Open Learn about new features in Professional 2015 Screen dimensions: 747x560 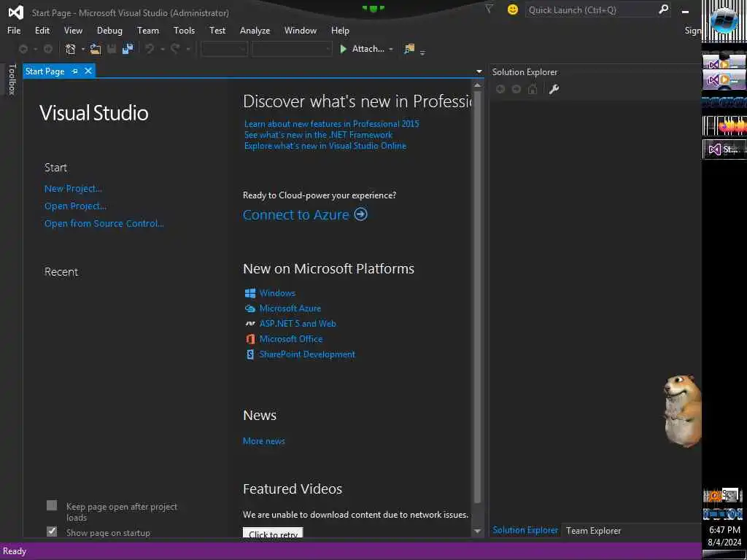pyautogui.click(x=332, y=124)
